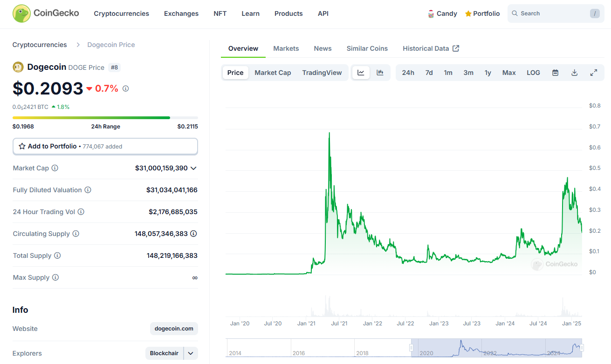Click Total Supply info icon
Viewport: 611px width, 364px height.
coord(57,256)
